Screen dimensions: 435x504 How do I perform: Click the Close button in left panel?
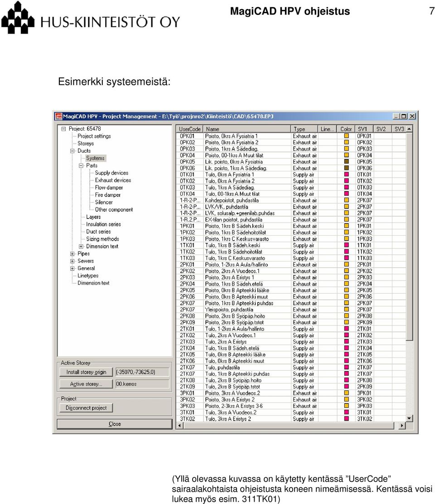(x=115, y=424)
